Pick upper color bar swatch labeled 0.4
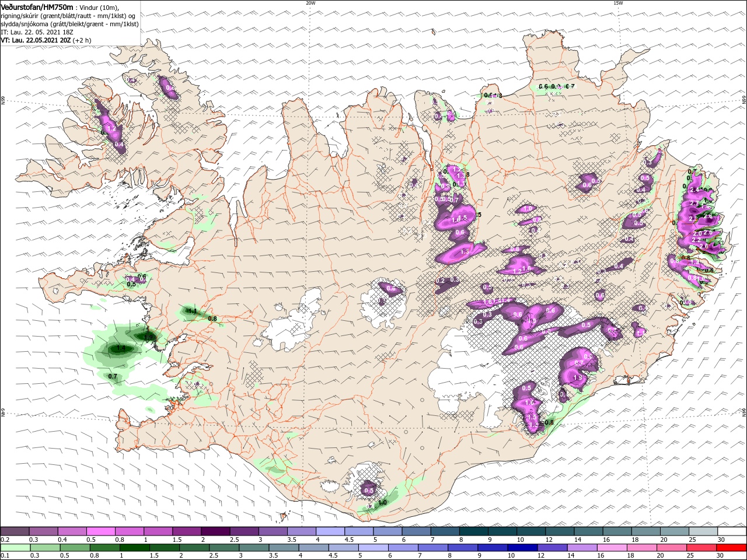 72,531
